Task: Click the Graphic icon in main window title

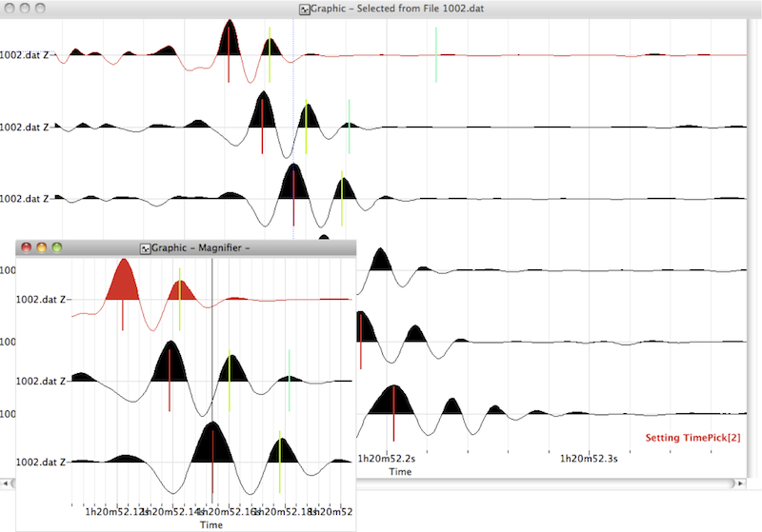Action: point(305,9)
